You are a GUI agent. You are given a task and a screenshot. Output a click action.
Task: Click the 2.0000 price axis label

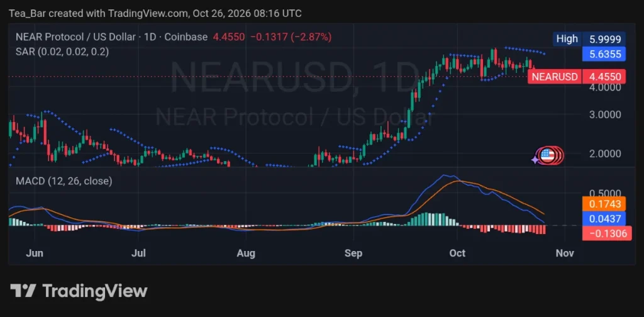(606, 153)
